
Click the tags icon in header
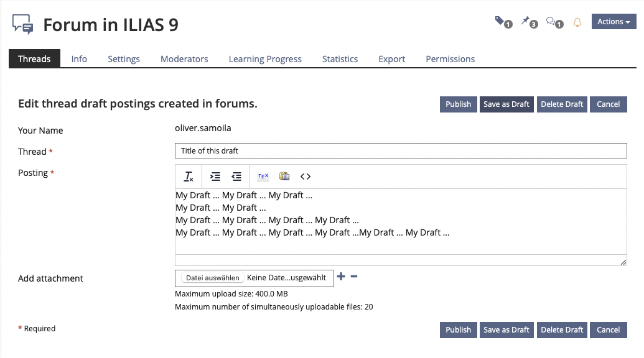[x=503, y=22]
